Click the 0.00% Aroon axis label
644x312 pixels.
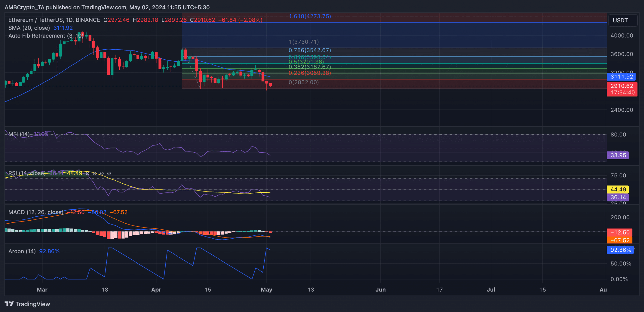tap(619, 279)
